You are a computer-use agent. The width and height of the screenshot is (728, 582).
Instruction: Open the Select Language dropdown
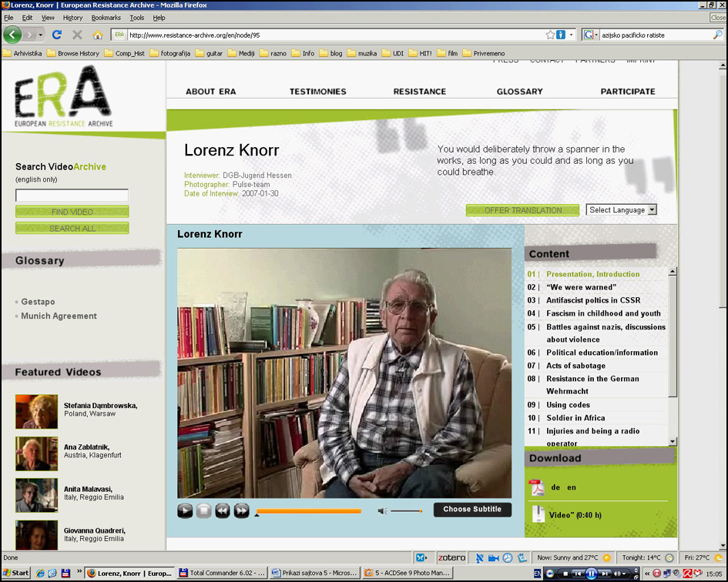[621, 209]
